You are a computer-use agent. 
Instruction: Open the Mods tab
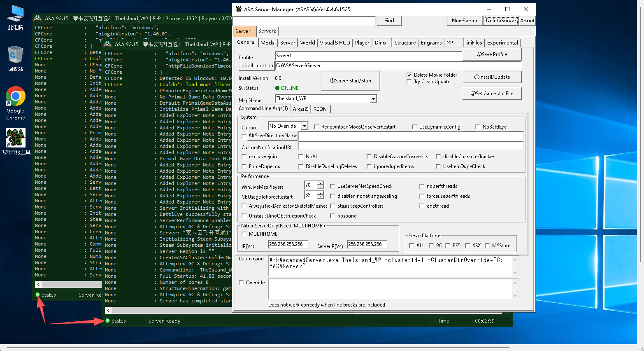click(x=267, y=42)
